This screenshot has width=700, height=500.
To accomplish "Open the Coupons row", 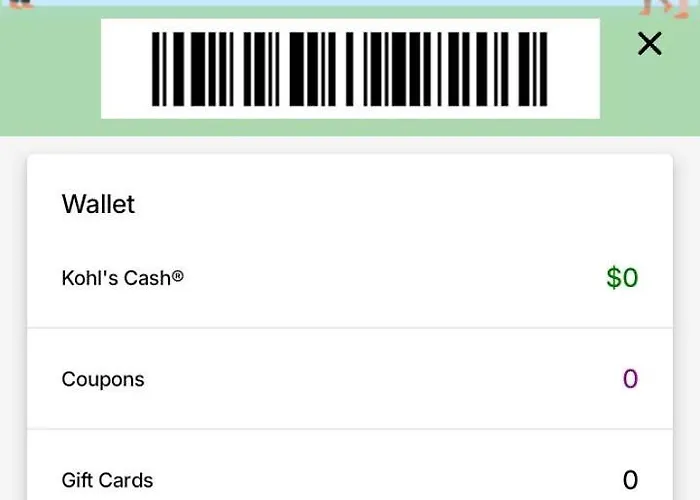I will coord(350,379).
